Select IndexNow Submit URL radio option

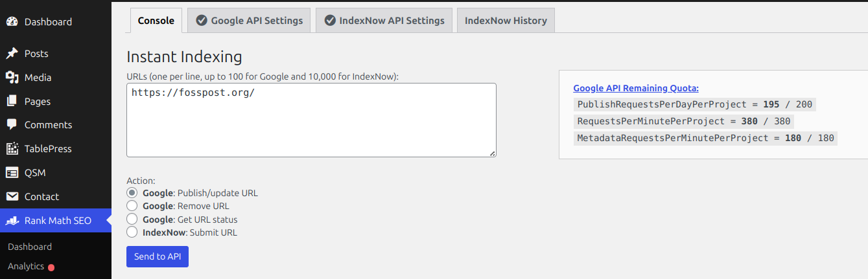[132, 232]
